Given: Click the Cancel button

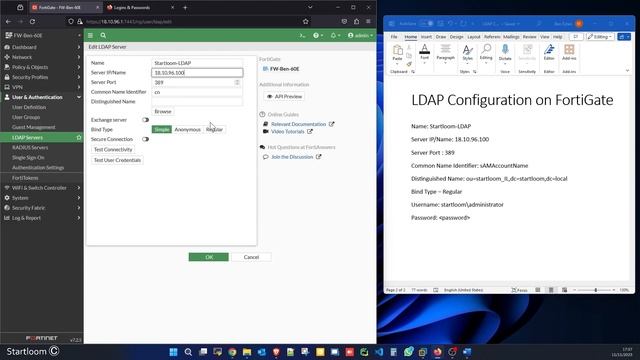Looking at the screenshot, I should point(251,257).
